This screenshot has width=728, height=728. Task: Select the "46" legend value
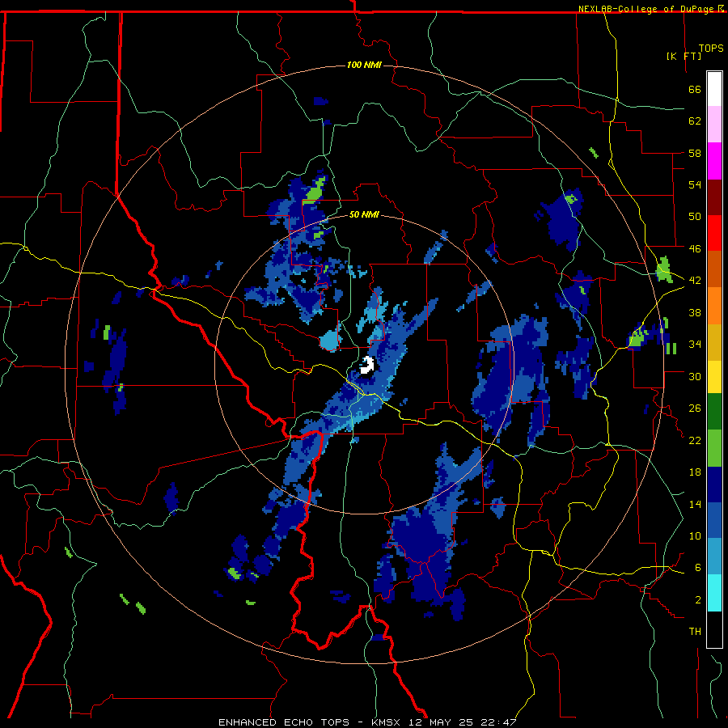click(695, 249)
